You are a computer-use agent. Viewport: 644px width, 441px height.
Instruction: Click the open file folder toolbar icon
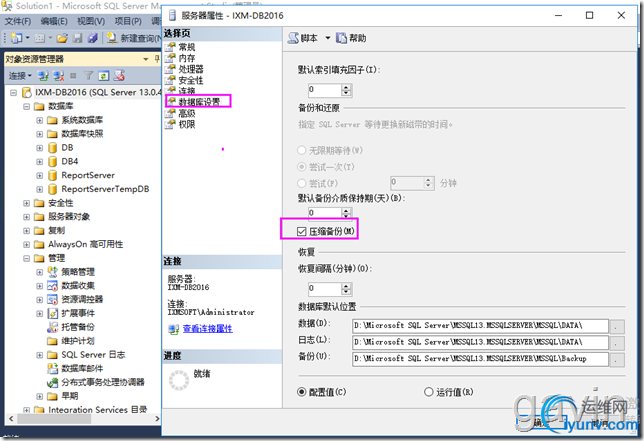[x=62, y=38]
